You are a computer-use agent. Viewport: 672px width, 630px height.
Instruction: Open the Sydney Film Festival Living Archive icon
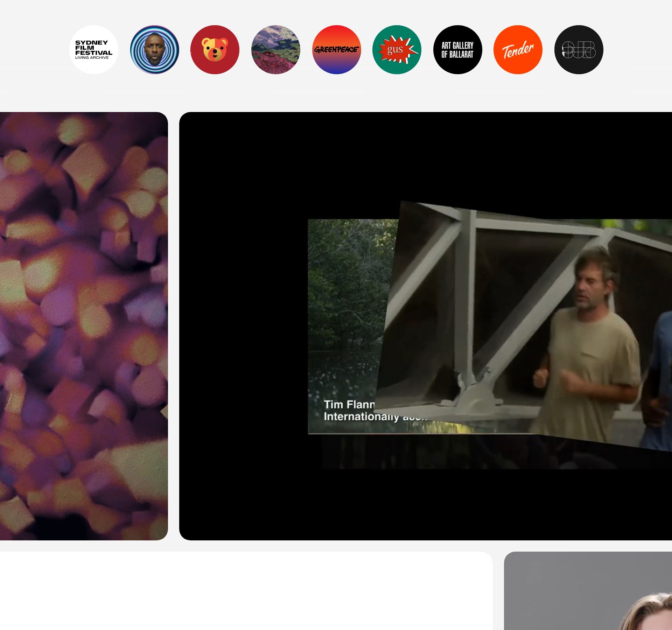(94, 50)
